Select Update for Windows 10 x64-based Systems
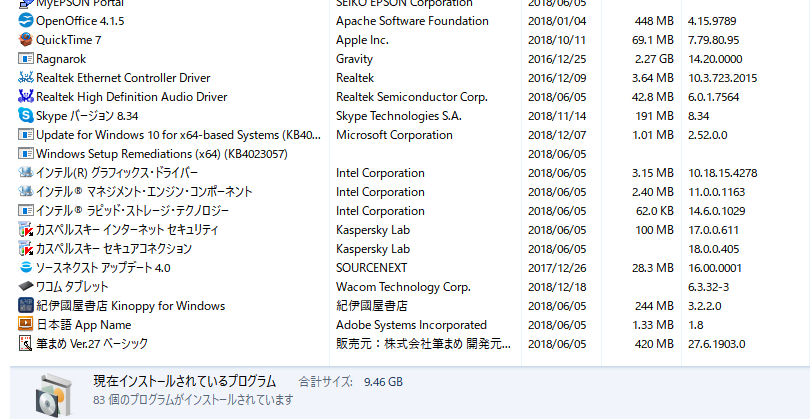 [178, 135]
